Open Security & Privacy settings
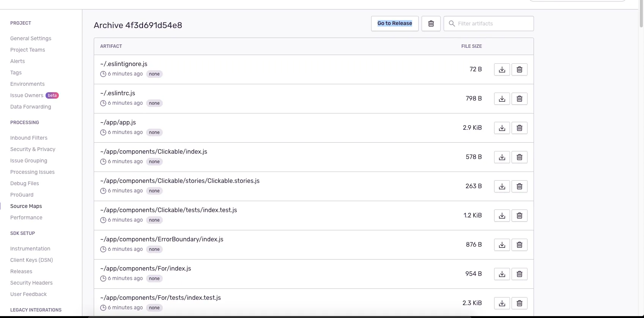644x318 pixels. click(x=33, y=149)
